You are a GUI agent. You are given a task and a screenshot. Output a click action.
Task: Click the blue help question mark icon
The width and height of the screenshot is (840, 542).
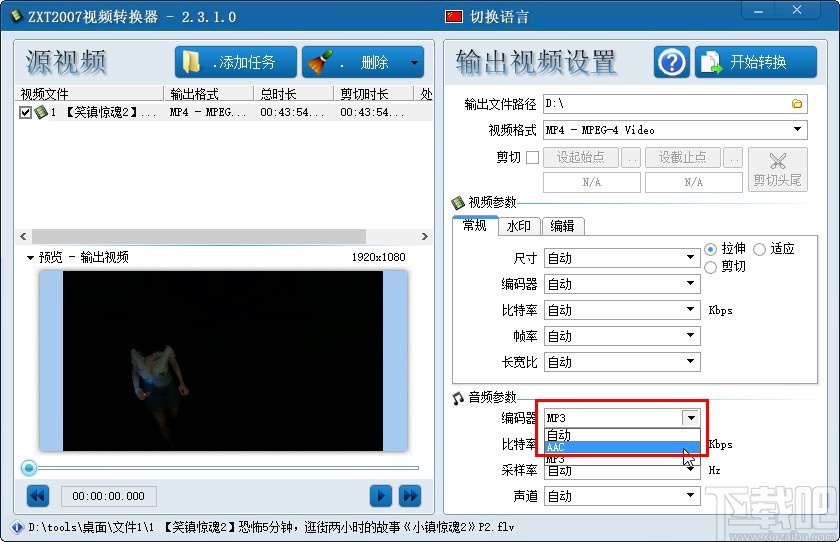(x=671, y=62)
